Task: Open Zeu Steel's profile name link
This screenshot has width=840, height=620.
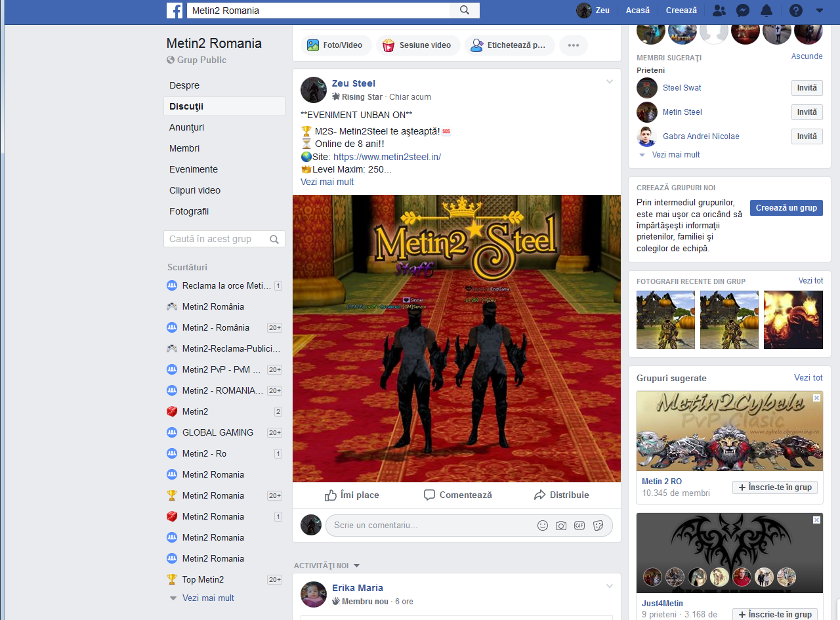Action: point(354,83)
